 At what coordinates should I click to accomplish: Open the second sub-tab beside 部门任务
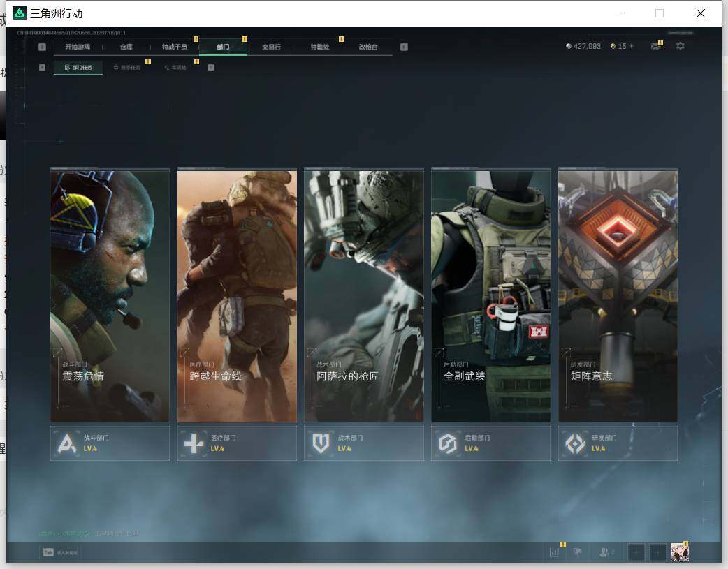pos(126,67)
